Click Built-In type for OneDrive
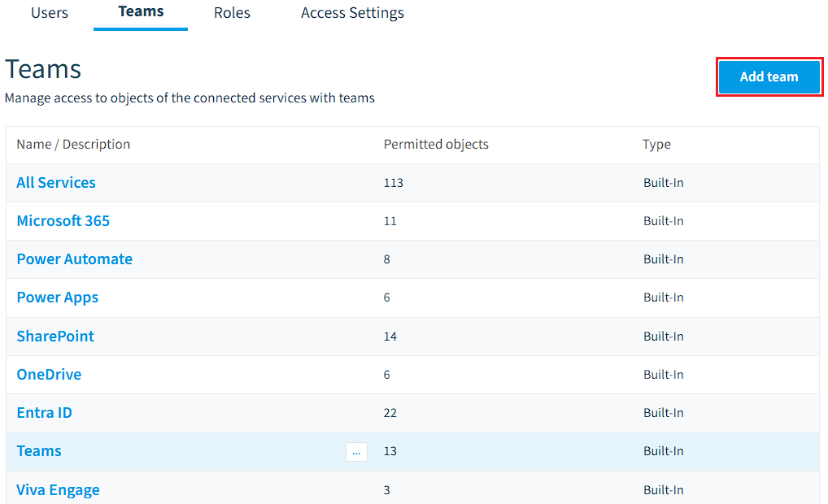 coord(663,375)
